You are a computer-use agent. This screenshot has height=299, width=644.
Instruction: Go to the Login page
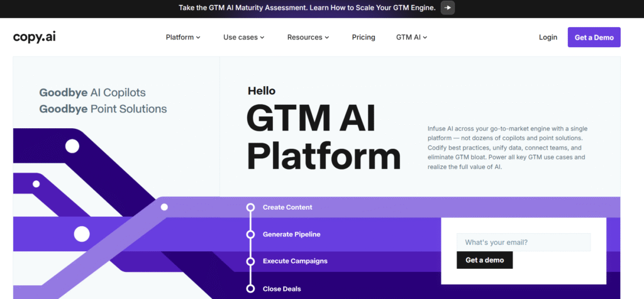pos(548,37)
